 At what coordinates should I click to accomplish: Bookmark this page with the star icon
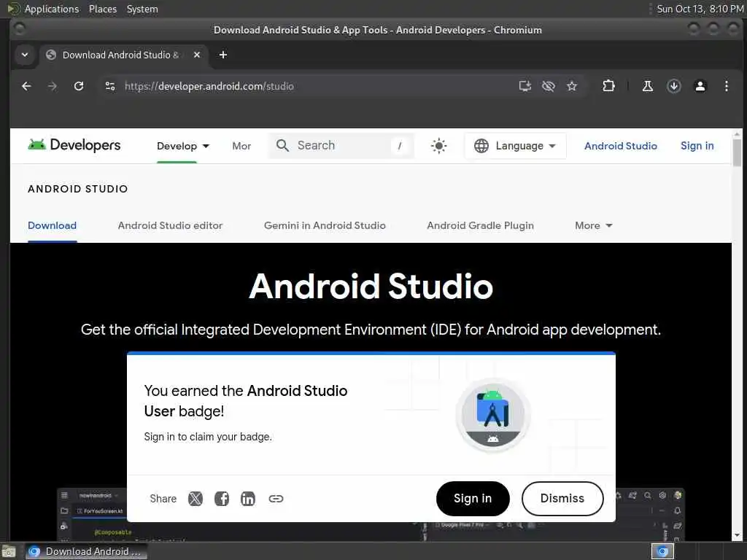pyautogui.click(x=572, y=86)
